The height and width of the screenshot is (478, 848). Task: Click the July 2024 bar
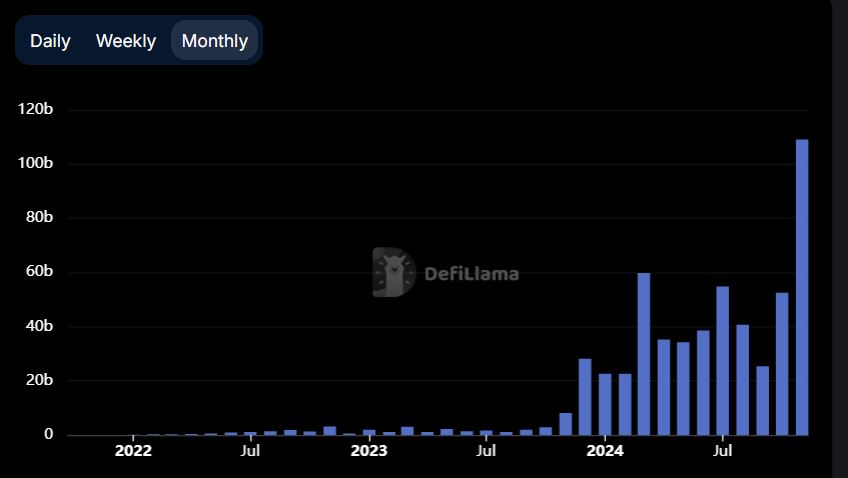[722, 360]
